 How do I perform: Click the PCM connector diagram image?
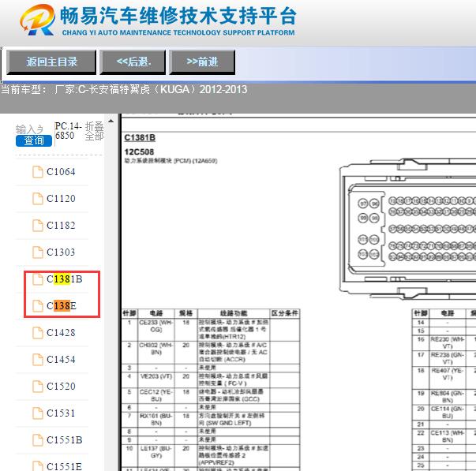click(x=407, y=227)
